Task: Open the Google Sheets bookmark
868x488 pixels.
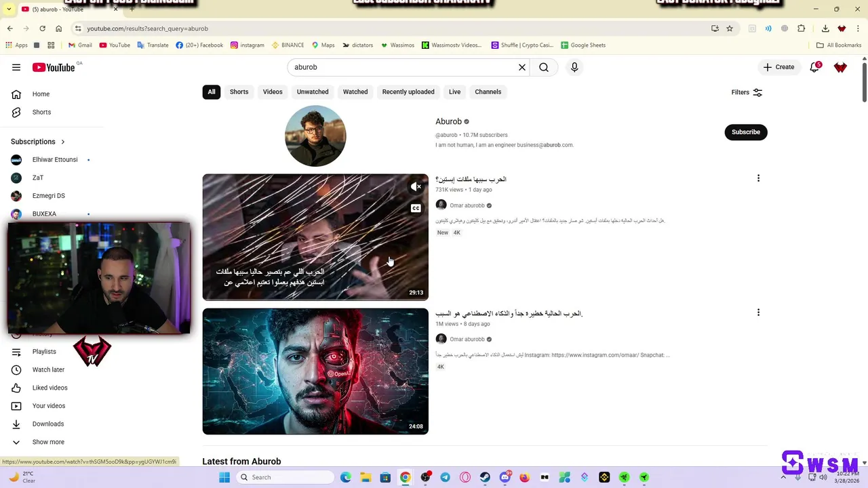Action: 583,45
